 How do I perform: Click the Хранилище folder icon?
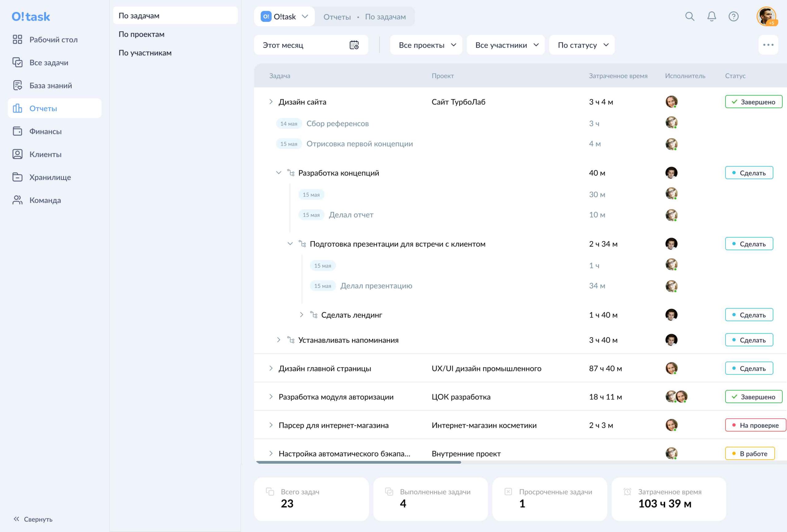coord(17,177)
